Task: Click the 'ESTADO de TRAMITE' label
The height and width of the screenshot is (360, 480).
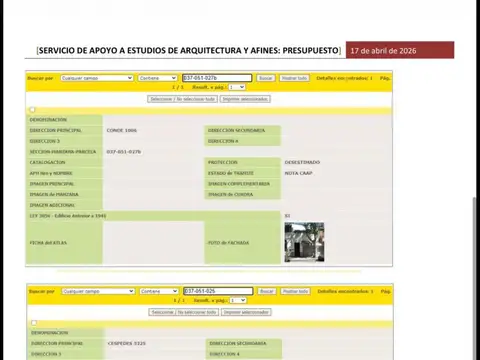Action: [231, 173]
